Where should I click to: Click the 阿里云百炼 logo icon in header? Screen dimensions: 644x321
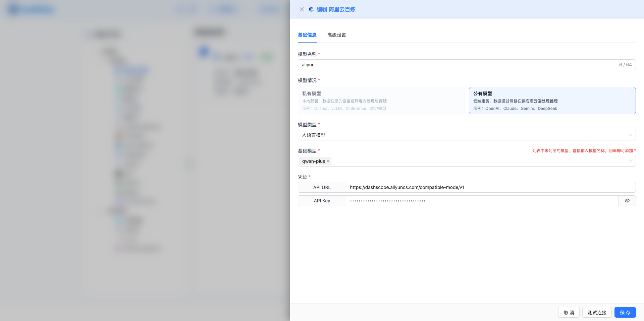(311, 9)
